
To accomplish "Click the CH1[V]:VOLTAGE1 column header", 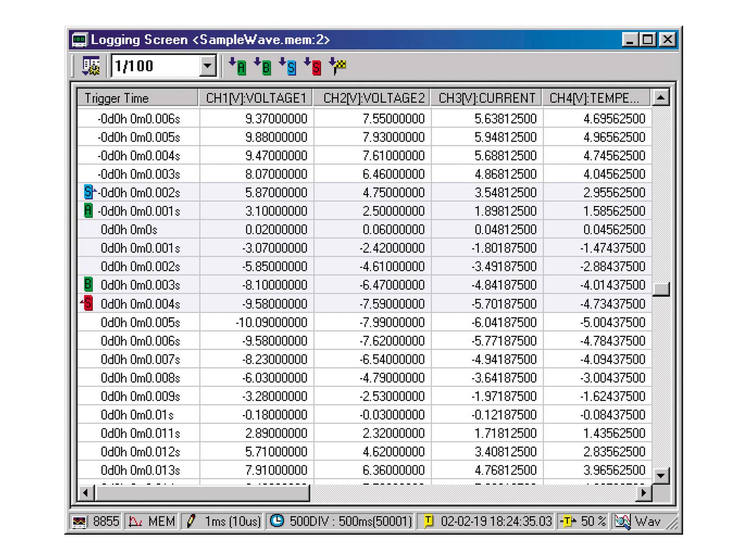I will click(x=256, y=98).
